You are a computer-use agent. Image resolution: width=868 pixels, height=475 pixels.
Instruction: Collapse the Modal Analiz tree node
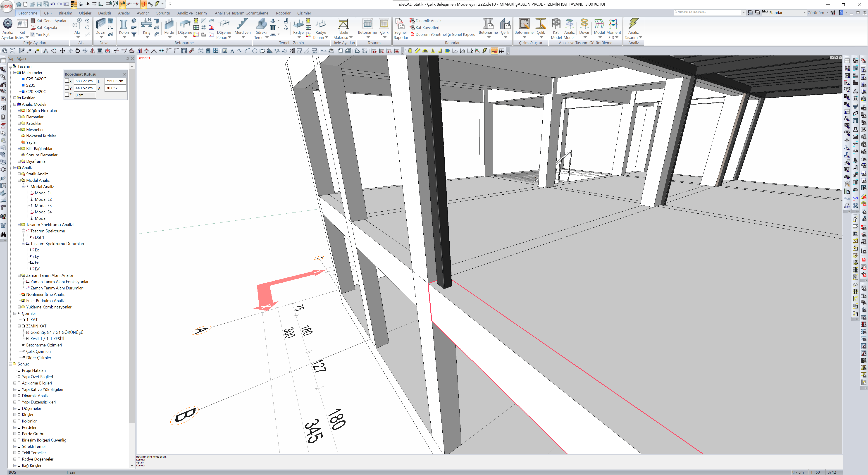pos(19,180)
